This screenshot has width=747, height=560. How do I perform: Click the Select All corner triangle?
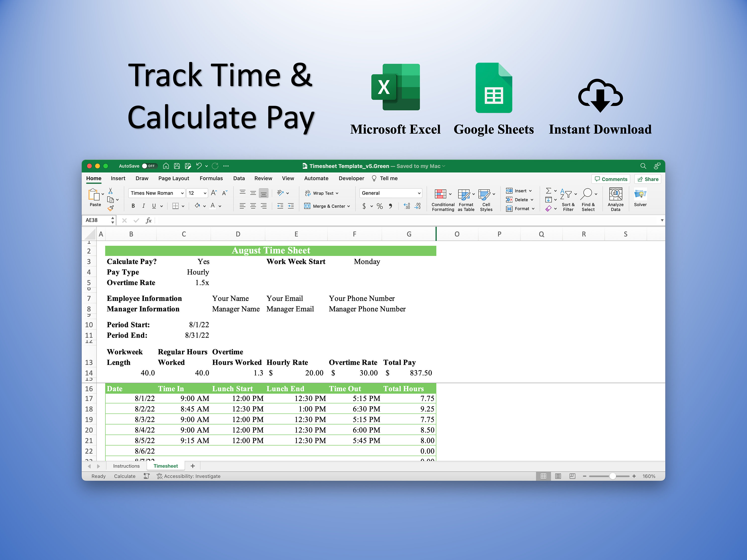90,234
